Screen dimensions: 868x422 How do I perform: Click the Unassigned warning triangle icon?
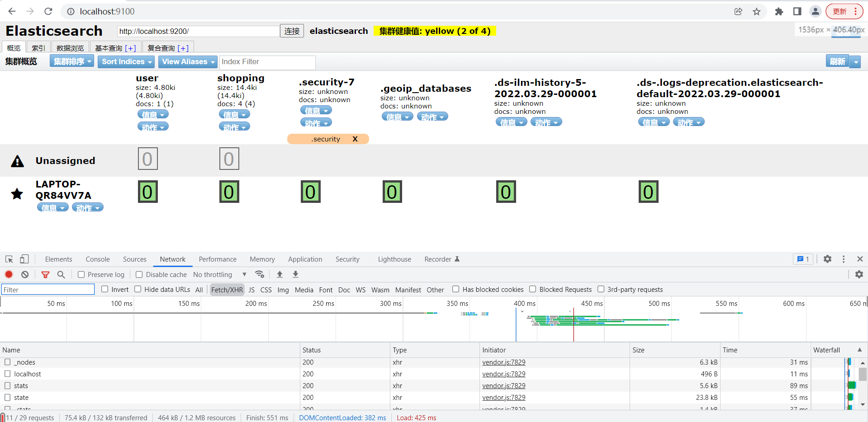17,161
